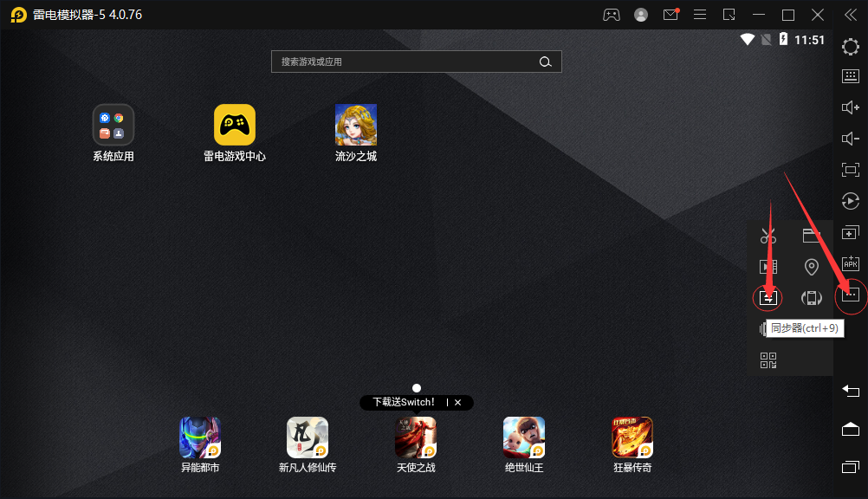Click the battery status icon
This screenshot has height=499, width=868.
tap(783, 39)
